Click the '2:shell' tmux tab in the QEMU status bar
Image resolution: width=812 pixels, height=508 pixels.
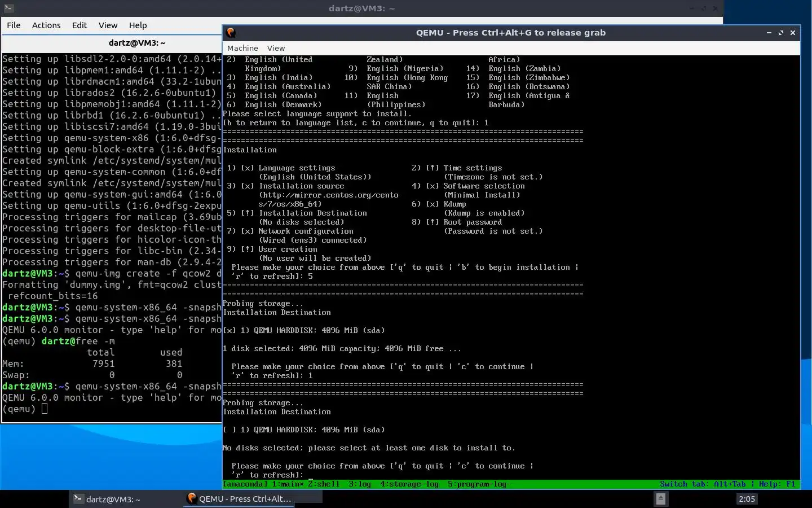coord(324,484)
